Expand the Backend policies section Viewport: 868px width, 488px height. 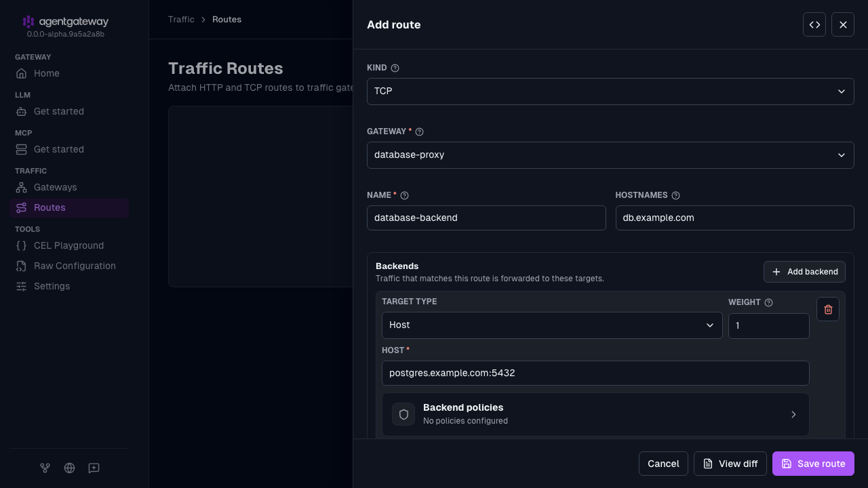(x=595, y=414)
